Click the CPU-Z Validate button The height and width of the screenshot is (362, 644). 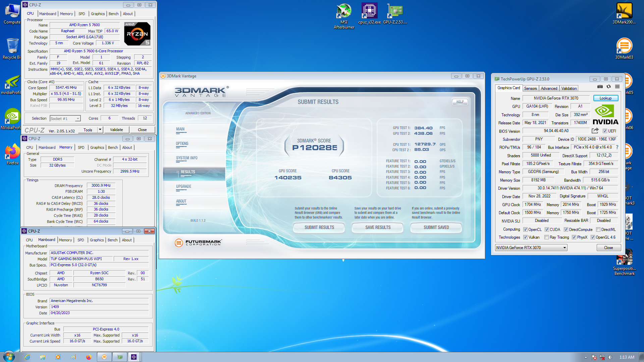click(116, 130)
